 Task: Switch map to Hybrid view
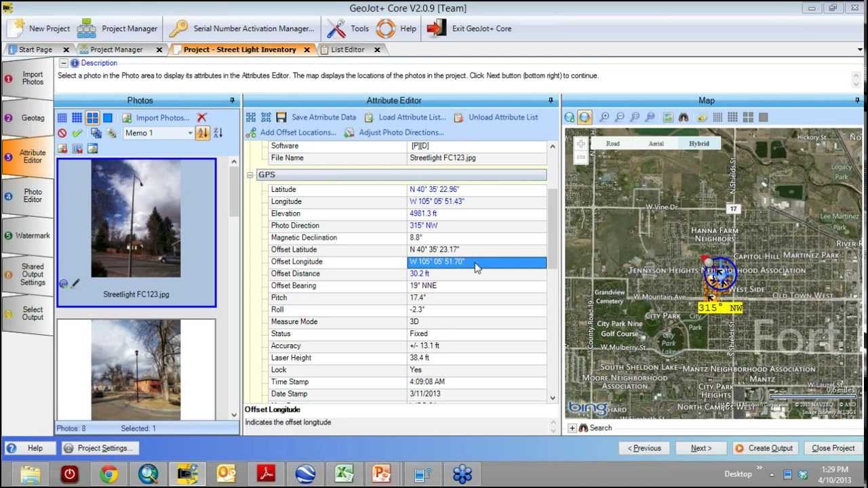pos(699,143)
